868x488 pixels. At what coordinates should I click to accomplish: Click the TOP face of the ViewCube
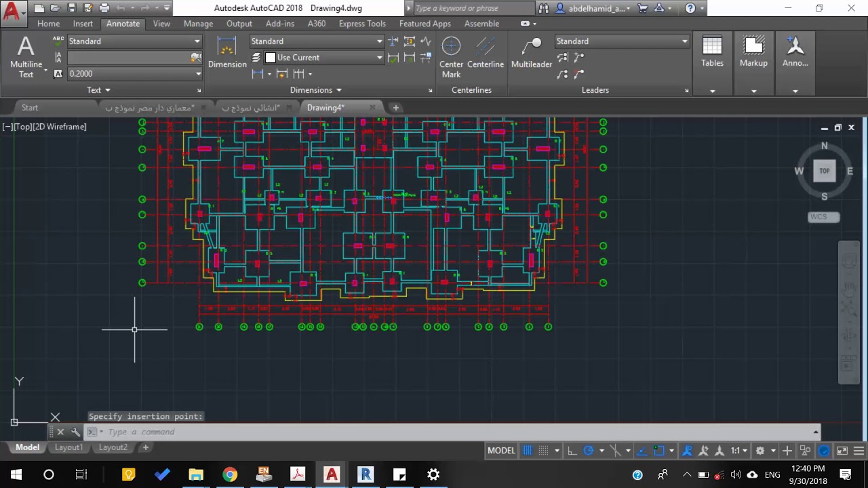(x=825, y=171)
